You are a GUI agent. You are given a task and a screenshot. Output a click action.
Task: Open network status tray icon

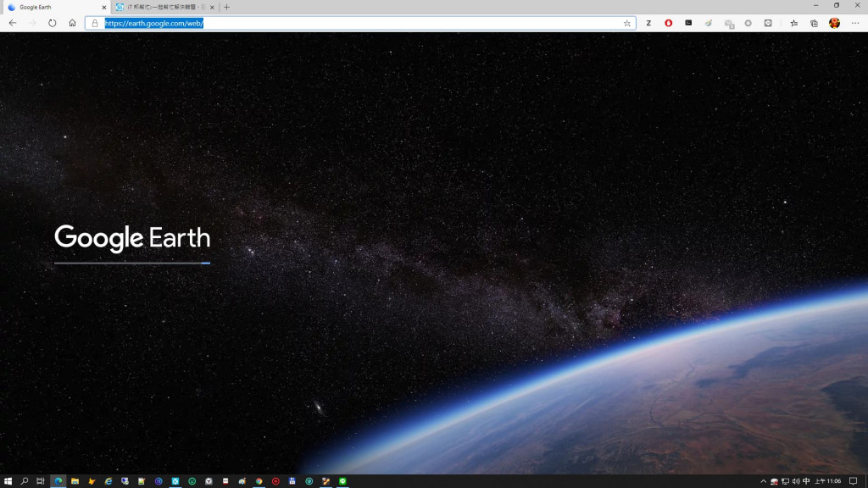coord(785,481)
